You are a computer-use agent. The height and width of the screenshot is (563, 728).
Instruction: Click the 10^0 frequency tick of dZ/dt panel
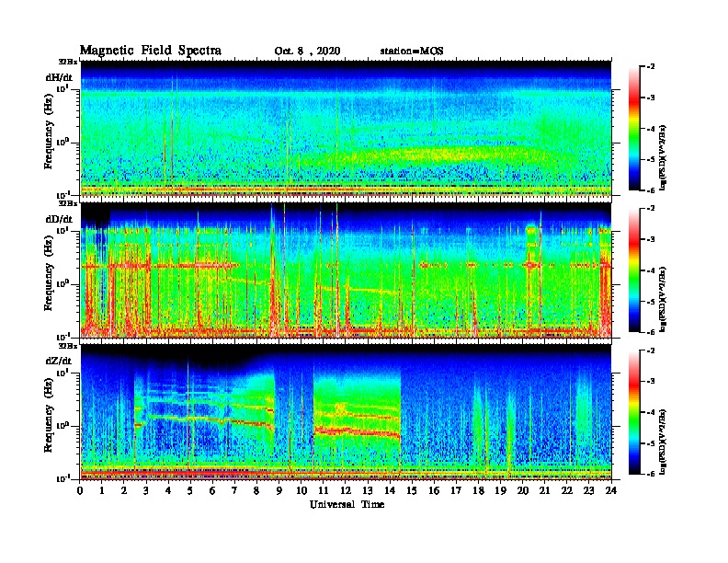click(x=62, y=424)
